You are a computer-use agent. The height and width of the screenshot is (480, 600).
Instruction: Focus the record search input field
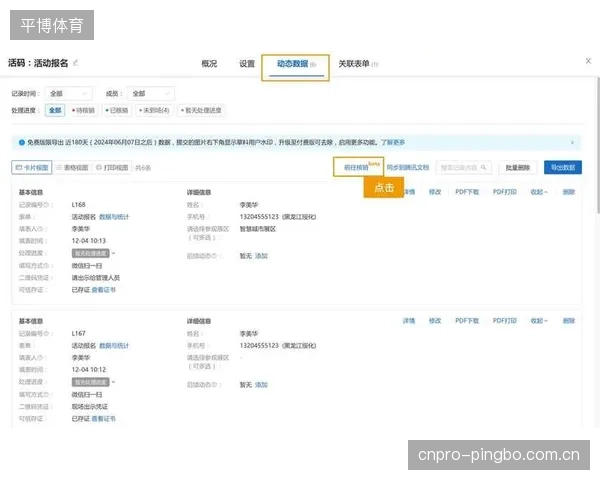pyautogui.click(x=463, y=168)
